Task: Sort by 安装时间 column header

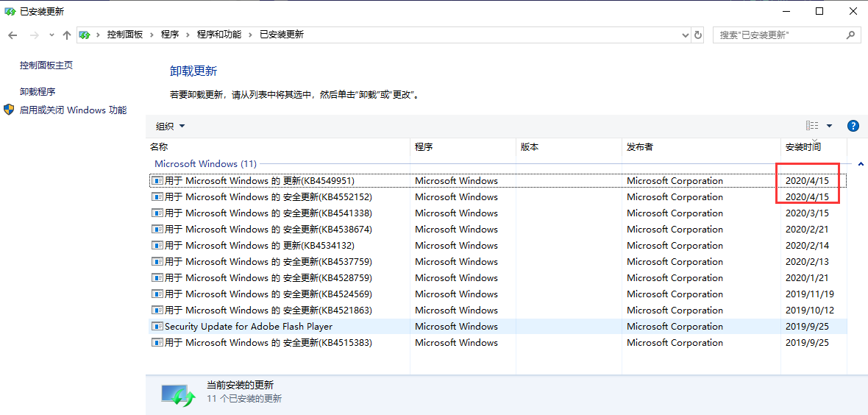Action: tap(814, 147)
